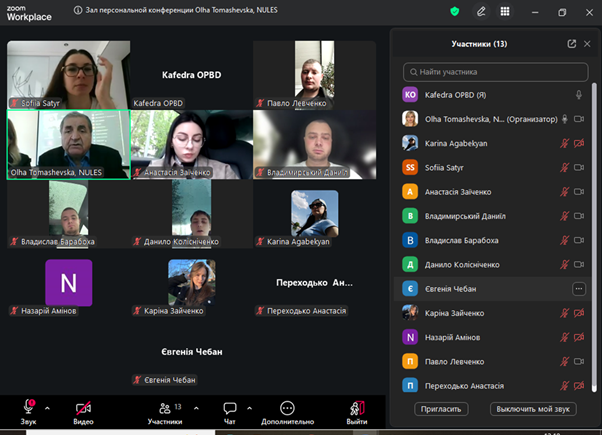The image size is (602, 435).
Task: Open the grid view layout icon
Action: (505, 12)
